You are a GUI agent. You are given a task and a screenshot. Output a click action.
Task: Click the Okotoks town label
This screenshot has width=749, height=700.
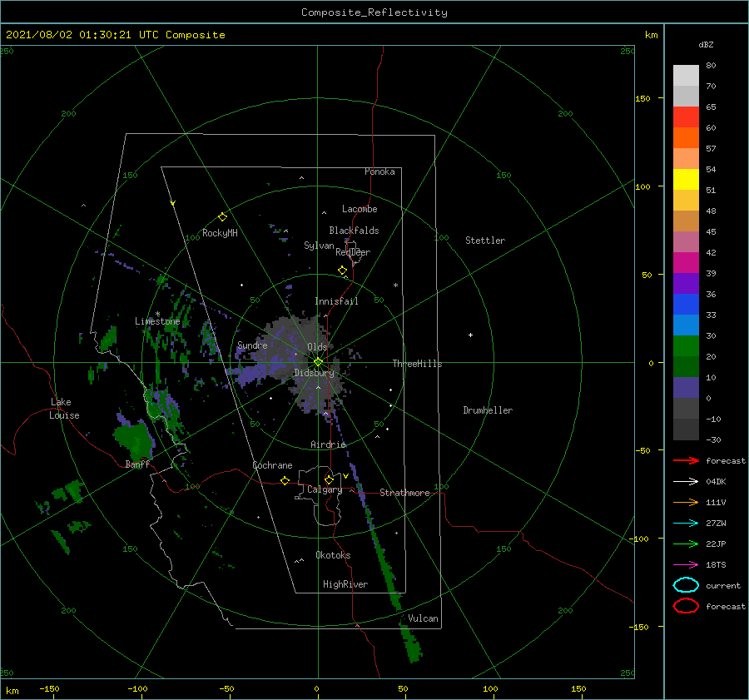pyautogui.click(x=333, y=555)
